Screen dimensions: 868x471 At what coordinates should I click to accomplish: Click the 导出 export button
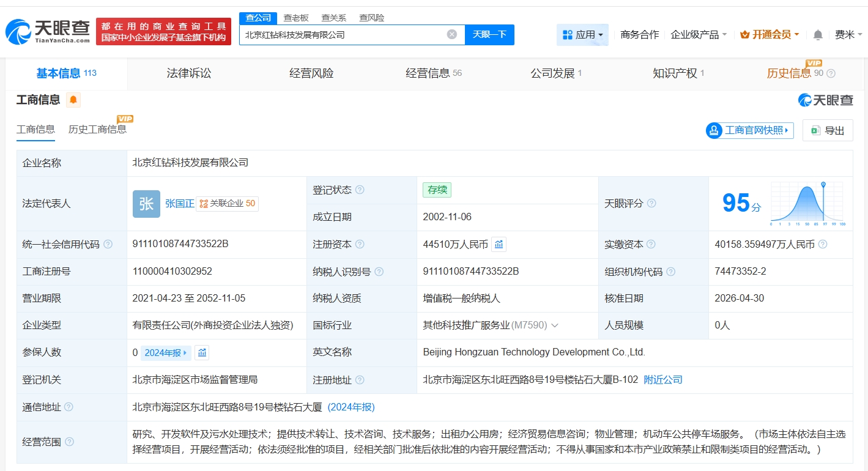(x=828, y=130)
